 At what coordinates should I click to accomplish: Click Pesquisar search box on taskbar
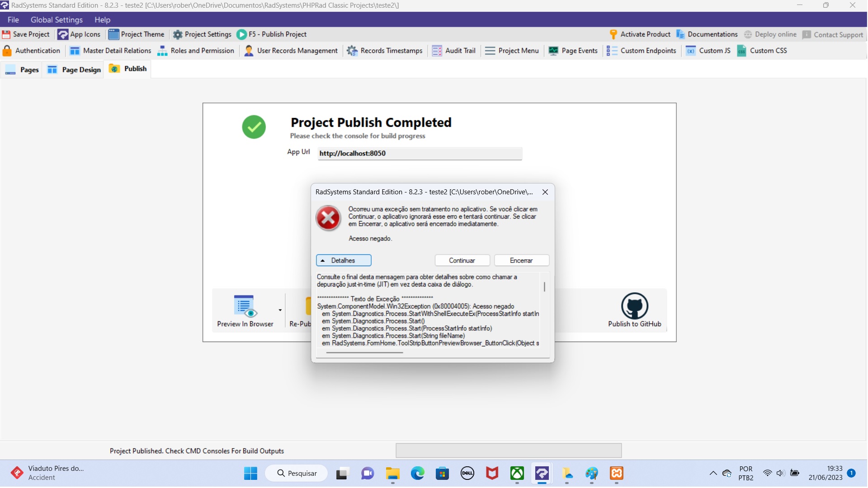click(x=297, y=474)
